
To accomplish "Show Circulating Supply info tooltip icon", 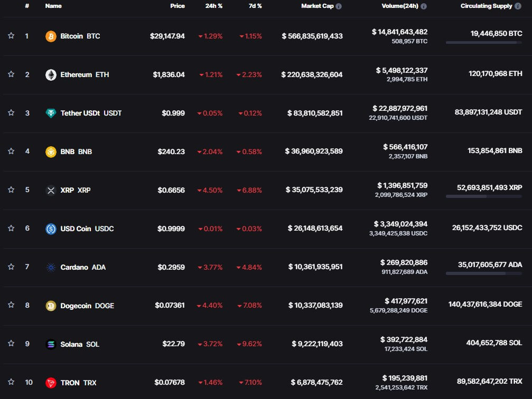I will pos(518,6).
